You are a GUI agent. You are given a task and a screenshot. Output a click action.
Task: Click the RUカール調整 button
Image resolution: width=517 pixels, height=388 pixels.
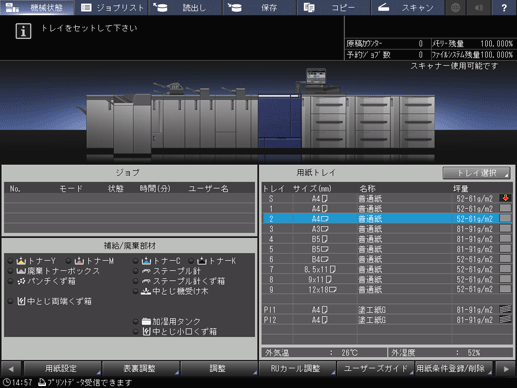297,368
